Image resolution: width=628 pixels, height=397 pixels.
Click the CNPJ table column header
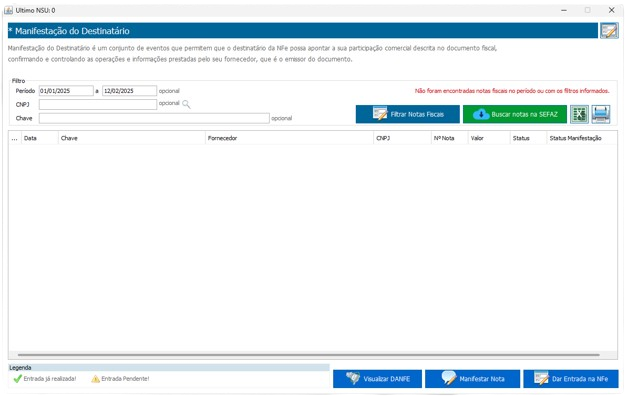[x=402, y=138]
